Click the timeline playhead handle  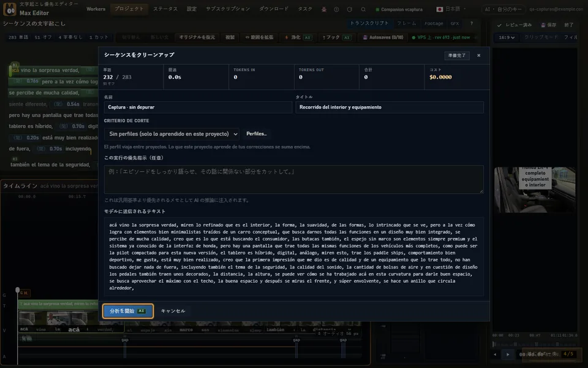point(17,290)
